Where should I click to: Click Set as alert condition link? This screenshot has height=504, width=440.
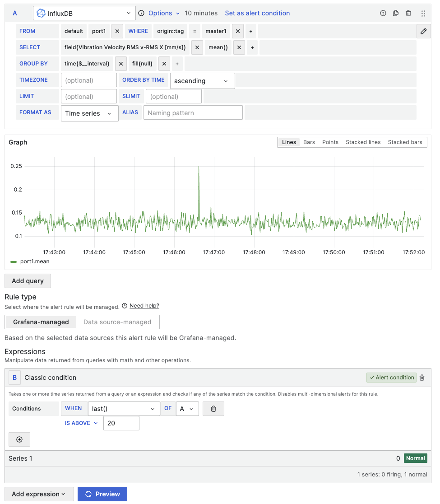pyautogui.click(x=257, y=13)
